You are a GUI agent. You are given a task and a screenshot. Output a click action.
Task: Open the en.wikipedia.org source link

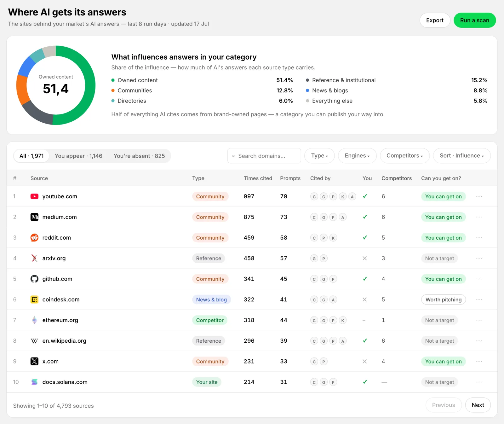click(64, 341)
